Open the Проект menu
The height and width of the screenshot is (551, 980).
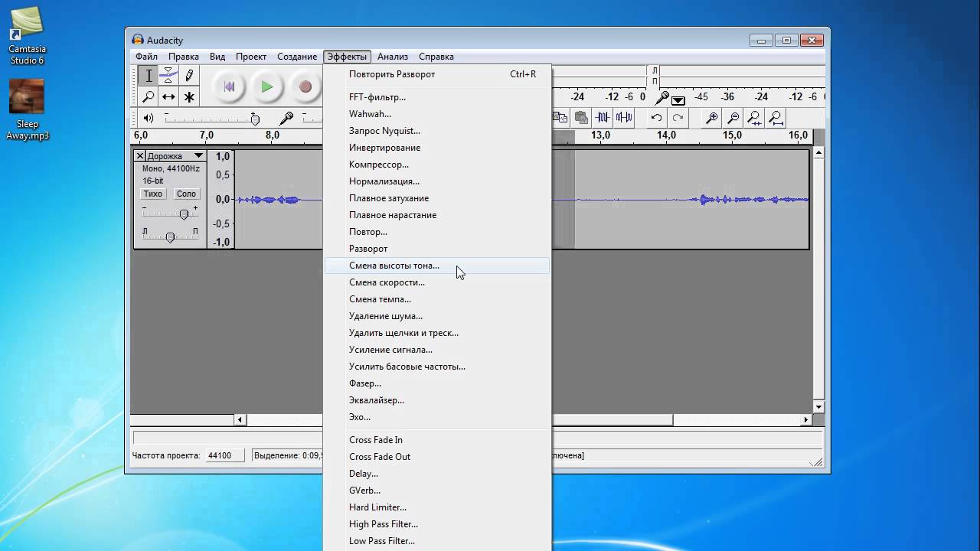[x=251, y=57]
